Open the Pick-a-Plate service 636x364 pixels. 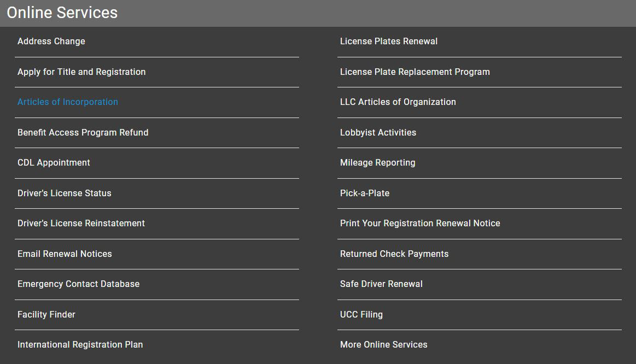365,193
